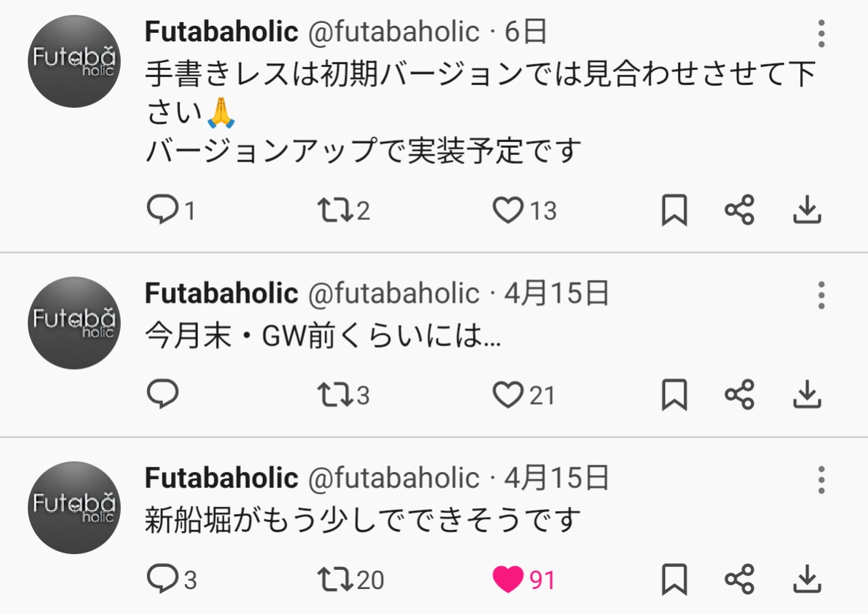Download the 手書きレス tweet
This screenshot has width=868, height=614.
pyautogui.click(x=807, y=210)
